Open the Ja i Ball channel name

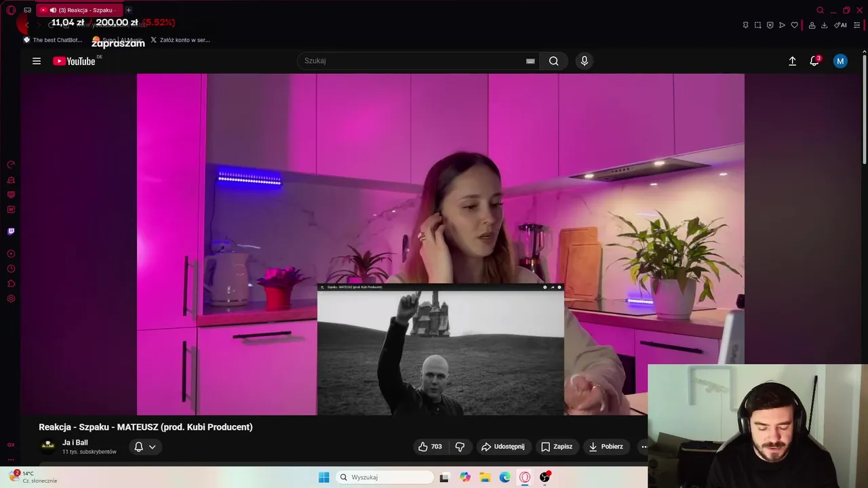click(75, 443)
